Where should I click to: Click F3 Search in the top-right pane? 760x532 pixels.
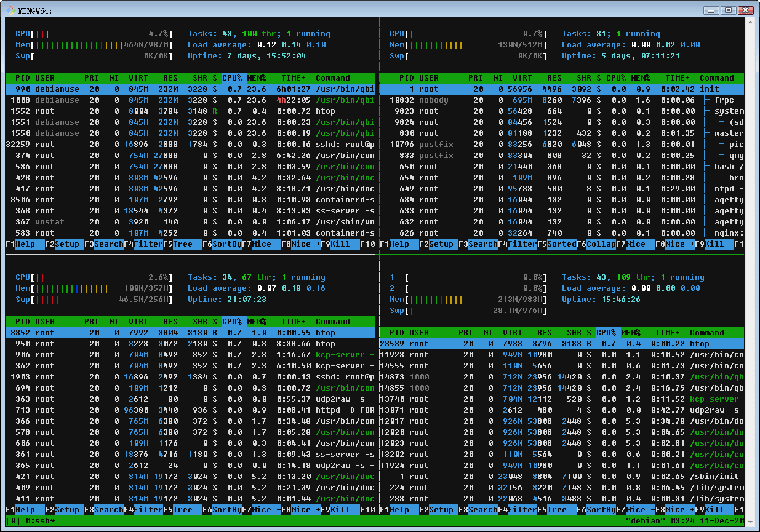click(482, 244)
